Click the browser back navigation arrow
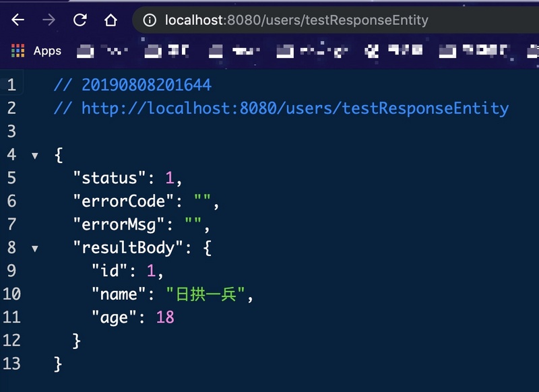Image resolution: width=539 pixels, height=392 pixels. point(16,20)
